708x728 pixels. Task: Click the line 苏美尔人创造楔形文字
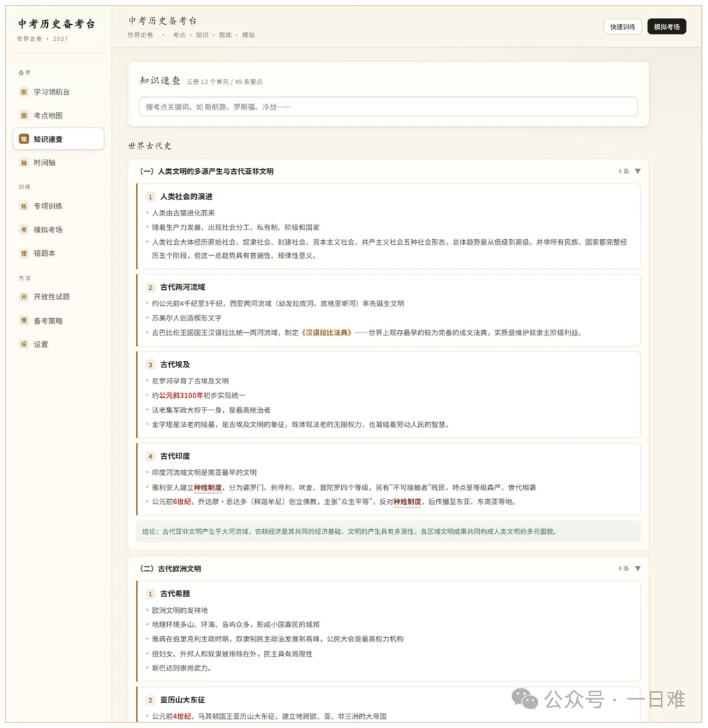pyautogui.click(x=187, y=318)
